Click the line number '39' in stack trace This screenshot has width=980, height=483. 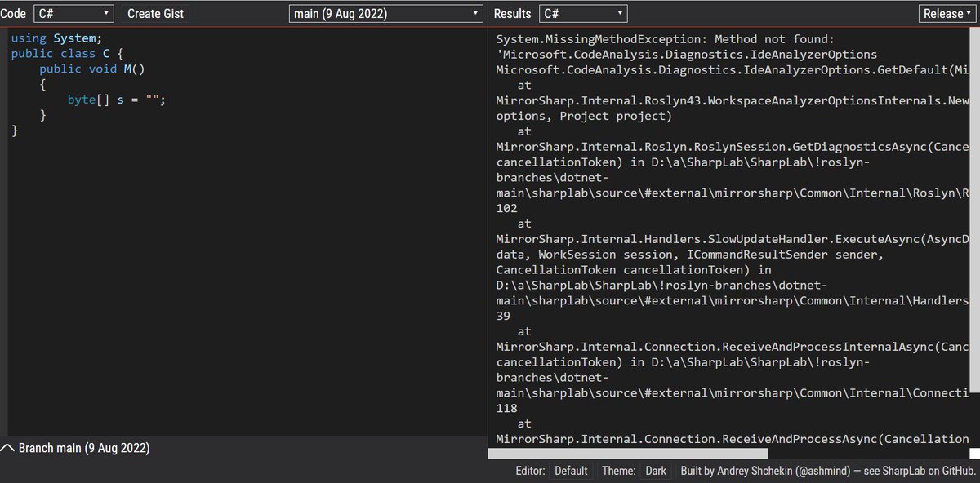[503, 316]
